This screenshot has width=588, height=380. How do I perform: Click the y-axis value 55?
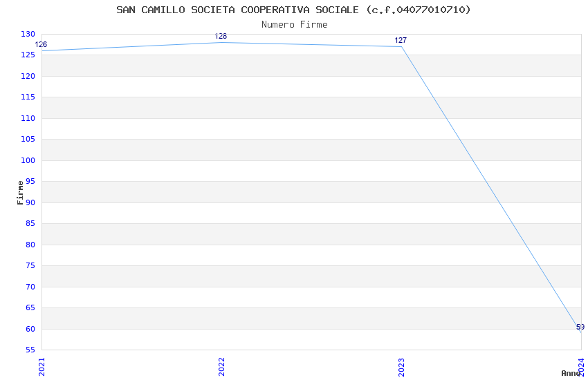[x=30, y=350]
